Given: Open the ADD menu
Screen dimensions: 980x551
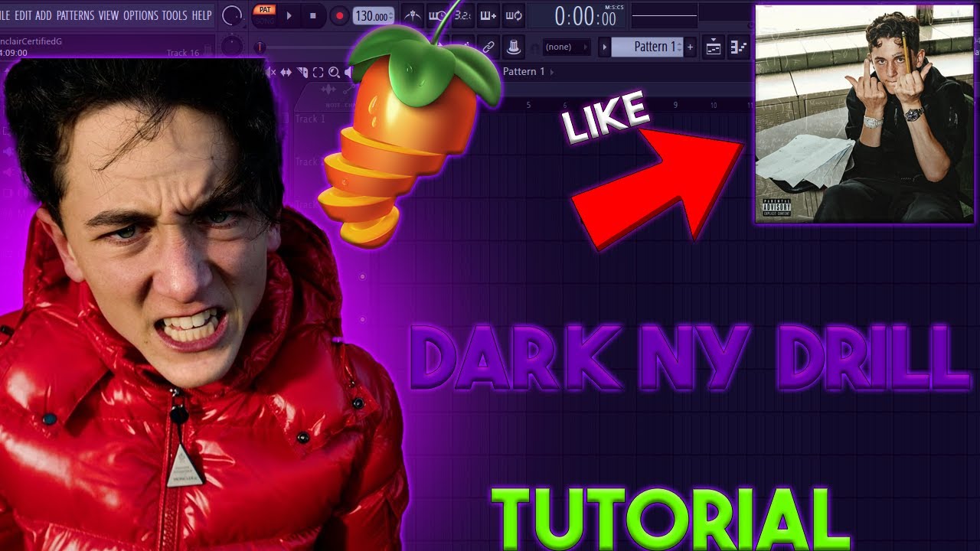Looking at the screenshot, I should (x=44, y=15).
